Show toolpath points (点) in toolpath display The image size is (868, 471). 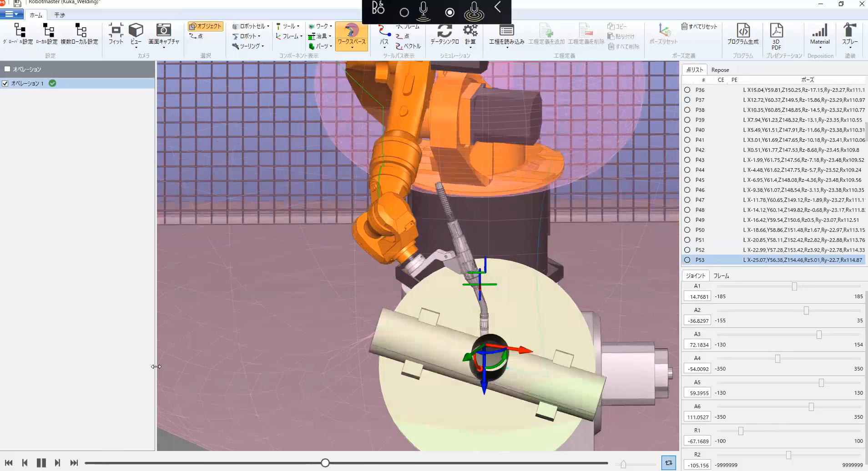tap(403, 36)
